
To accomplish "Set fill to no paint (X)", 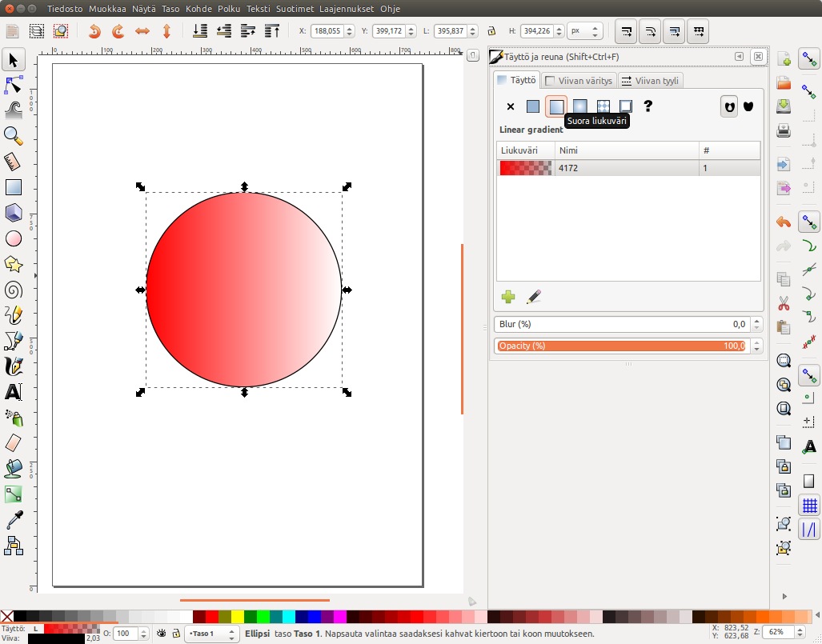I will (510, 106).
